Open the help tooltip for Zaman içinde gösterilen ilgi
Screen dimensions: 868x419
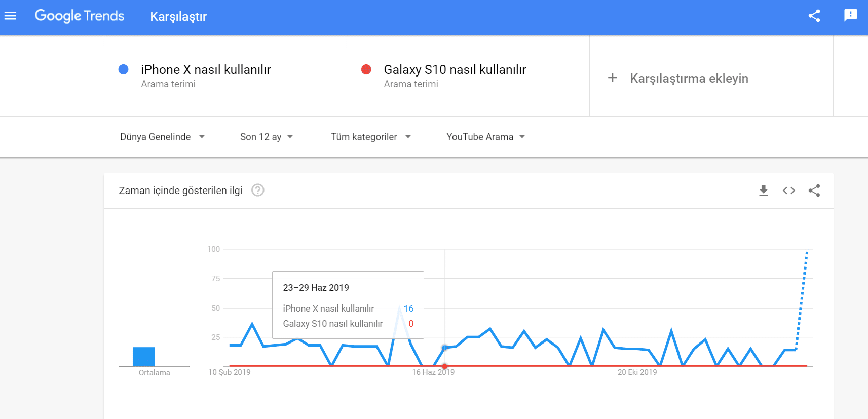tap(258, 190)
